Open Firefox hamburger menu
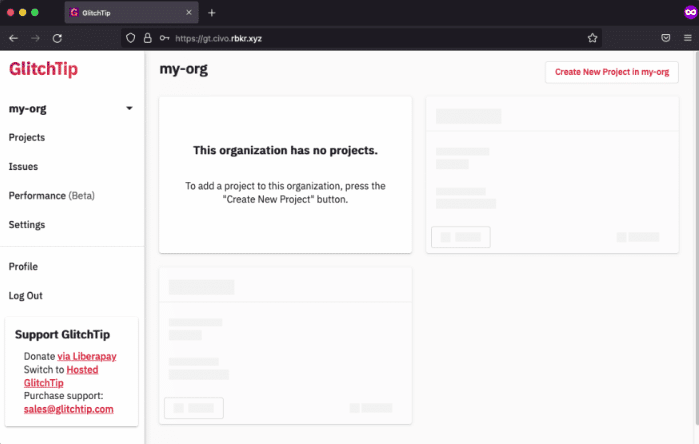Image resolution: width=699 pixels, height=444 pixels. coord(688,38)
